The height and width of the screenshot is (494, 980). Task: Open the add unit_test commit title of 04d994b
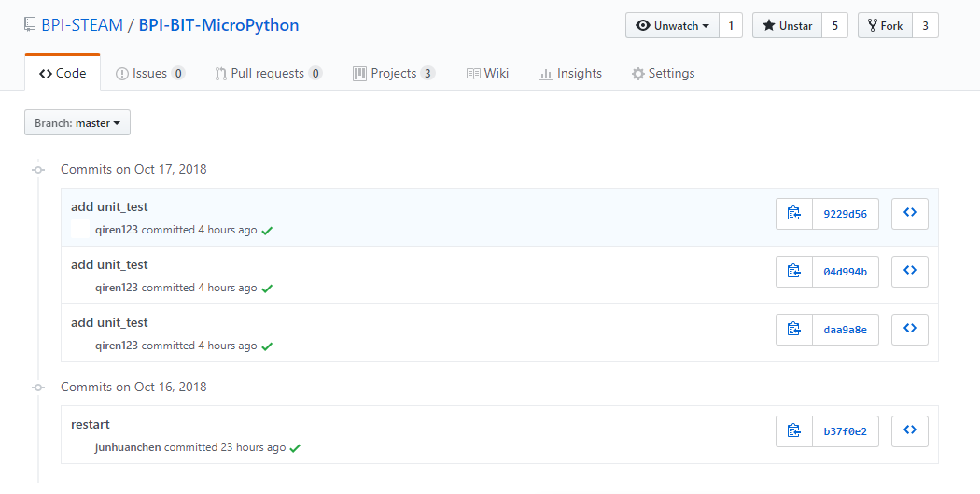109,264
